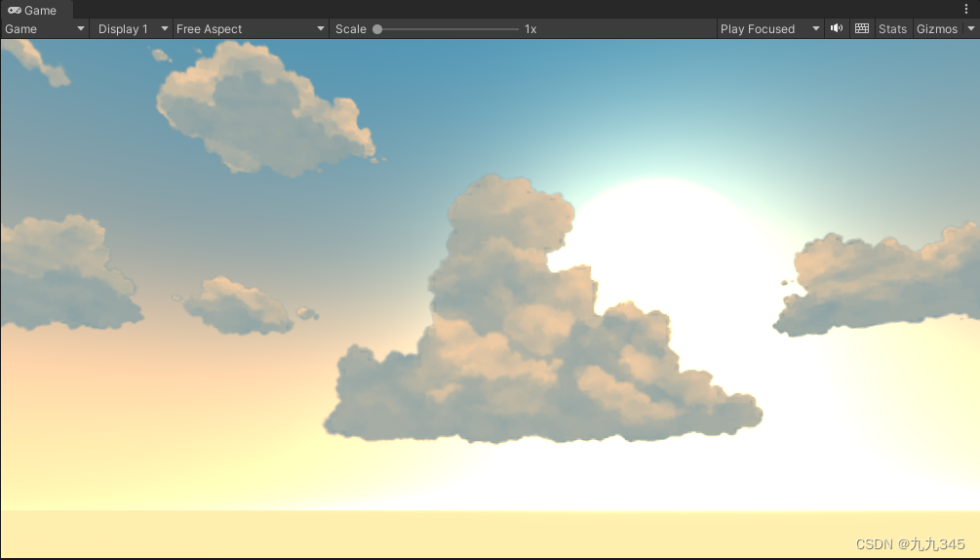Expand the Gizmos dropdown arrow
This screenshot has width=980, height=560.
tap(970, 28)
